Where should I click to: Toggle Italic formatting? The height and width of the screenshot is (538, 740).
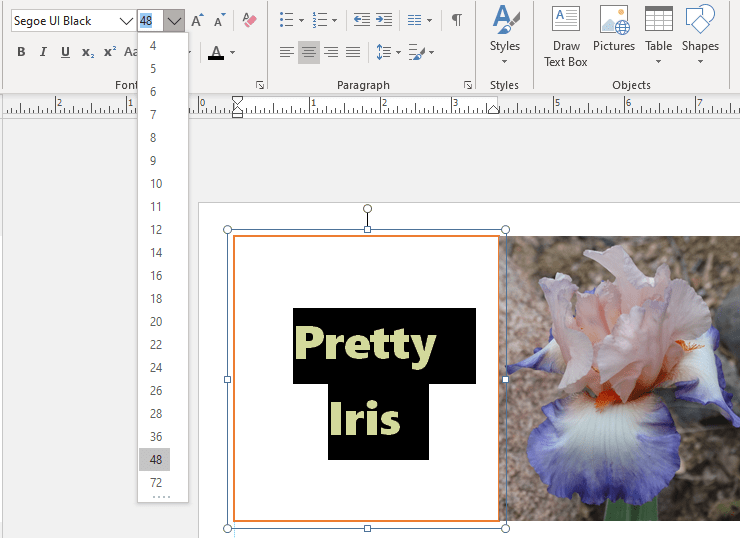pyautogui.click(x=43, y=52)
